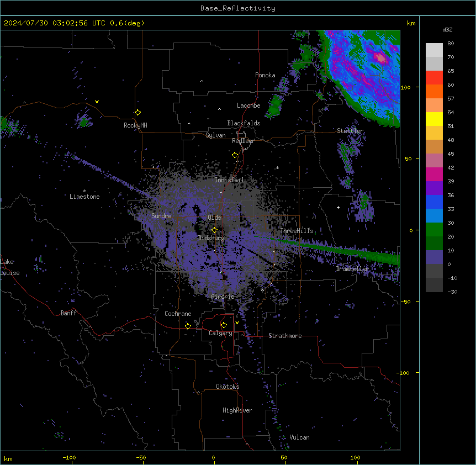Select the Innisfail label
The image size is (476, 465).
pyautogui.click(x=229, y=180)
